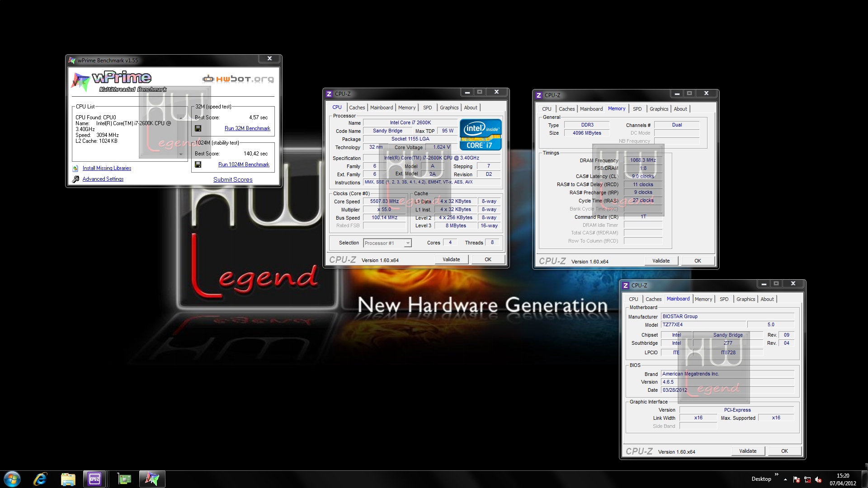Image resolution: width=868 pixels, height=488 pixels.
Task: Click the DRAM Frequency 1068.3 MHz value
Action: click(x=643, y=160)
